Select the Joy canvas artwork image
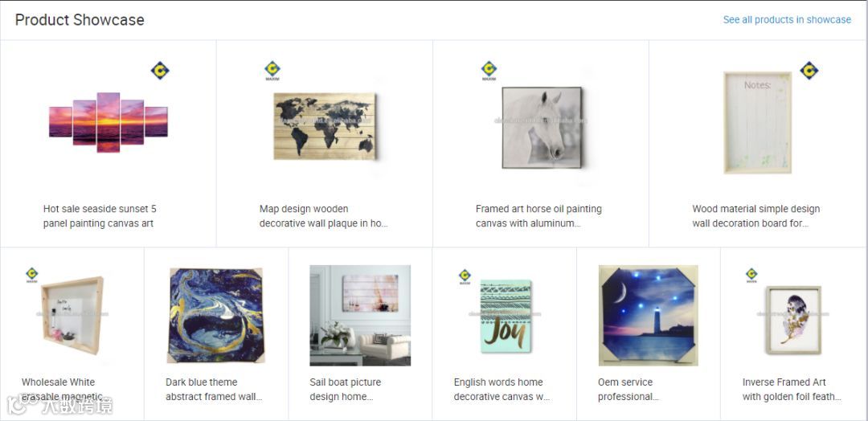Image resolution: width=868 pixels, height=421 pixels. pos(504,315)
